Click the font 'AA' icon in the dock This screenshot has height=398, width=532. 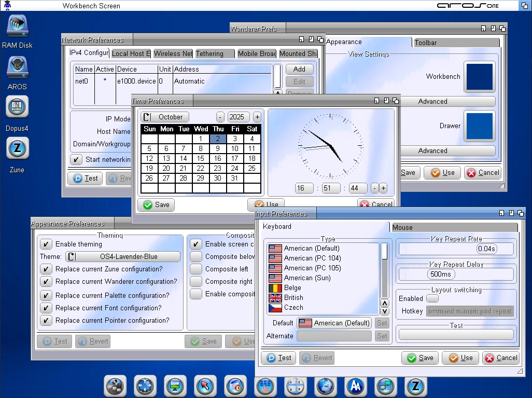355,386
